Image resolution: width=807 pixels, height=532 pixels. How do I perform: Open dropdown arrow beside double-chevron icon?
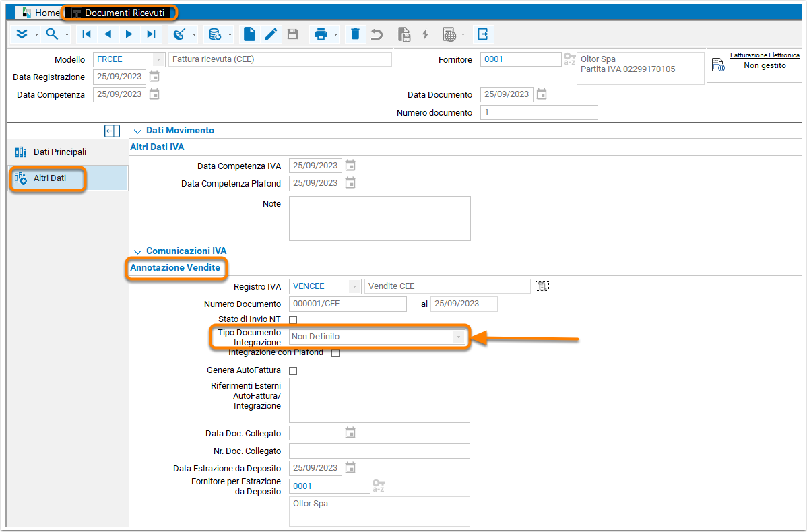[36, 35]
